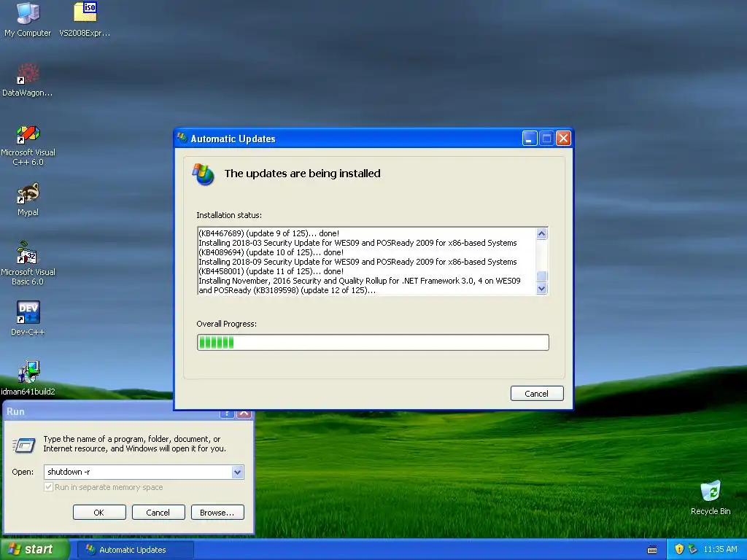Screen dimensions: 747x560
Task: Click the Automatic Updates taskbar button
Action: click(136, 550)
